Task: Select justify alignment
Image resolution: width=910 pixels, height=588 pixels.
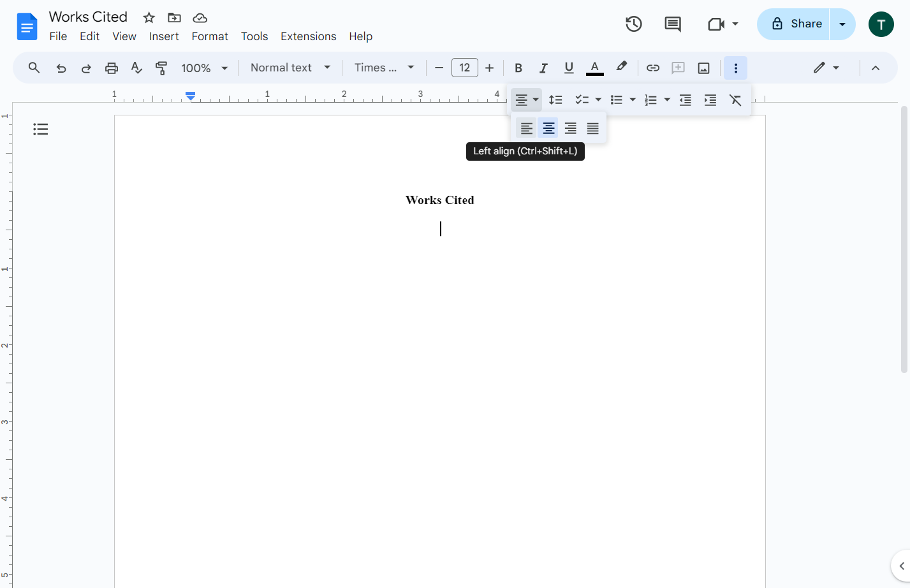Action: coord(593,128)
